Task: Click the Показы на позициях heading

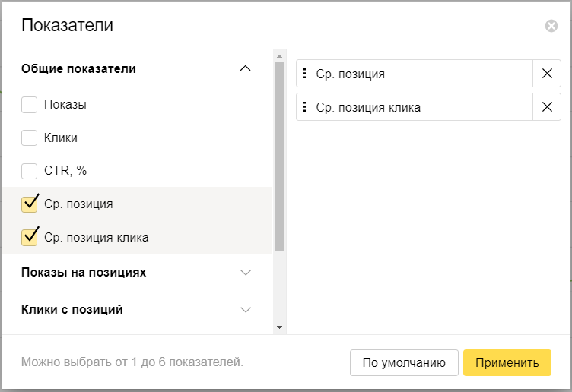Action: [84, 273]
